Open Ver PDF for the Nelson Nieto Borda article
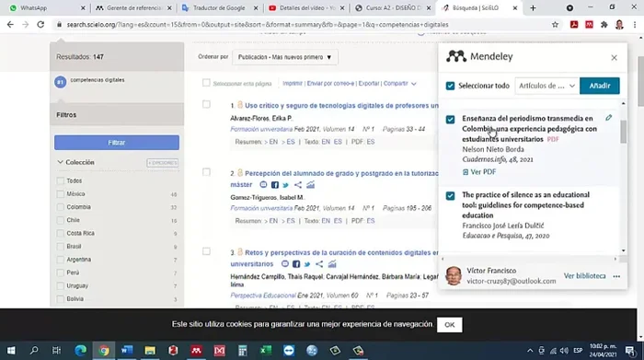The width and height of the screenshot is (644, 360). click(x=479, y=172)
